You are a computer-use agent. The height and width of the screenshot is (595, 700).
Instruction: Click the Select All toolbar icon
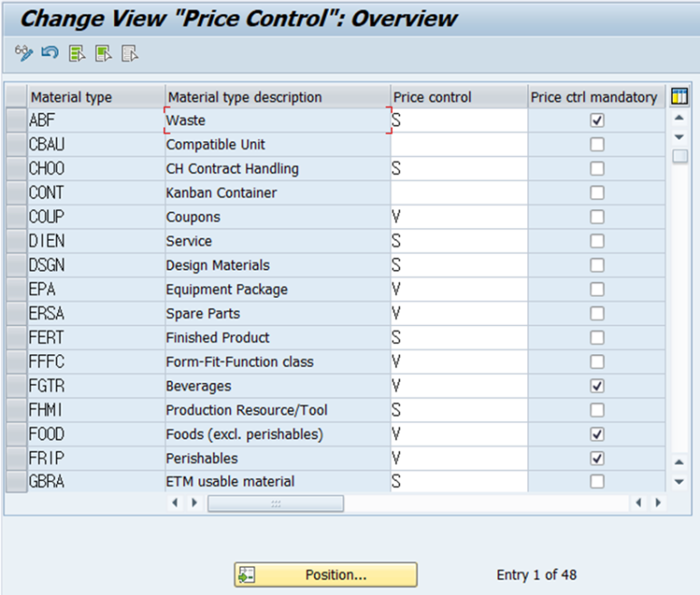[77, 53]
